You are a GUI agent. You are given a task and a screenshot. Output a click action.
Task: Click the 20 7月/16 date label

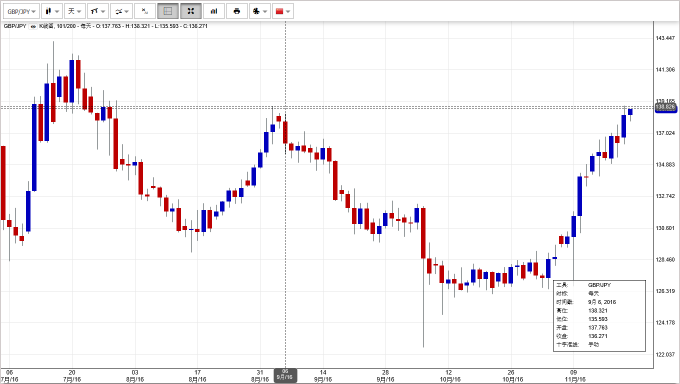point(72,376)
